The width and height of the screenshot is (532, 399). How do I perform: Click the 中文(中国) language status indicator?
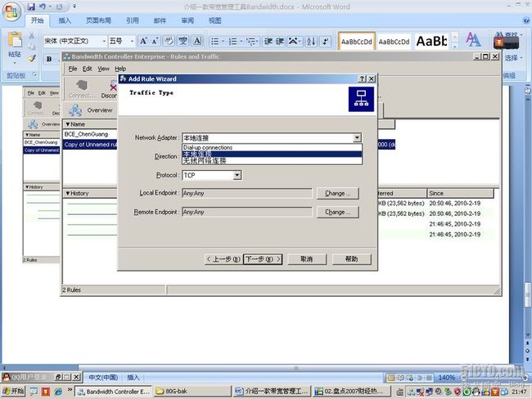(x=103, y=377)
